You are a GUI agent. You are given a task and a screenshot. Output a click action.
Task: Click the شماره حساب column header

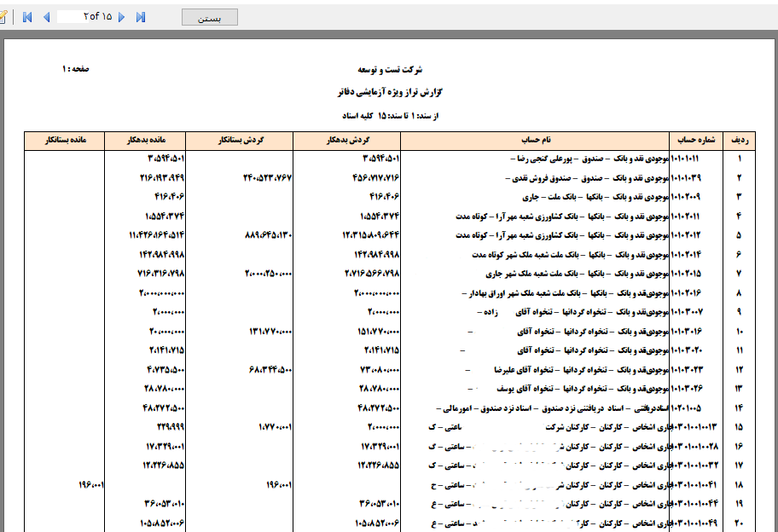point(696,141)
